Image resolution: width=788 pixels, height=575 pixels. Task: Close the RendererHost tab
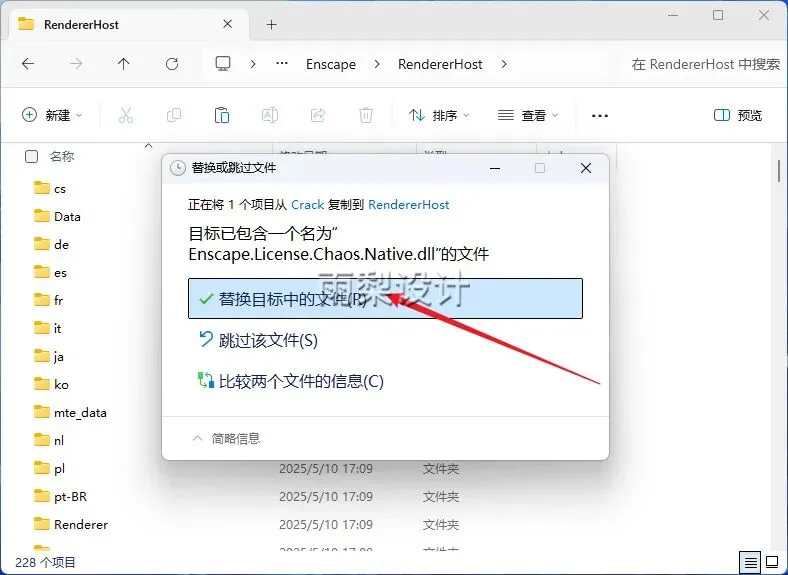pos(227,24)
